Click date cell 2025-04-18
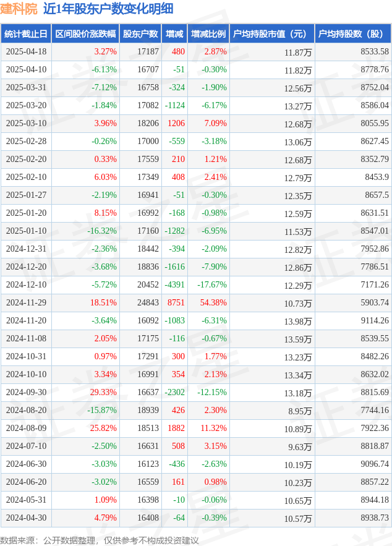The height and width of the screenshot is (546, 392). click(26, 51)
